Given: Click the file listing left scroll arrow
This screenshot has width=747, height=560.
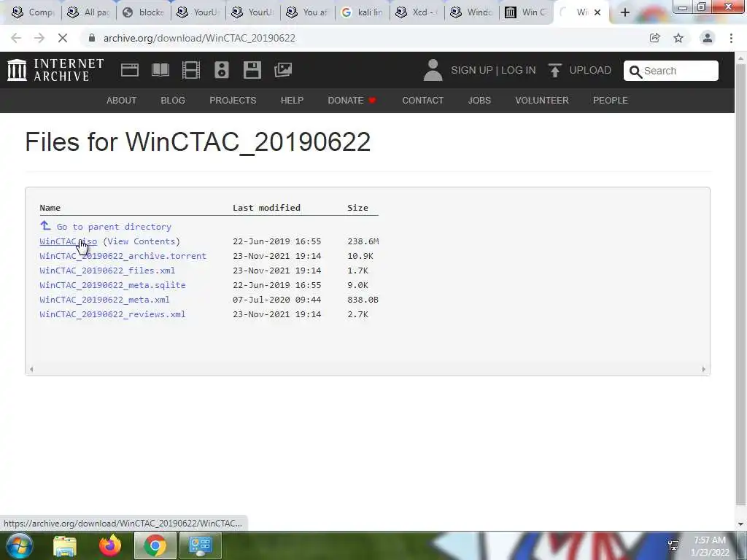Looking at the screenshot, I should [x=31, y=369].
